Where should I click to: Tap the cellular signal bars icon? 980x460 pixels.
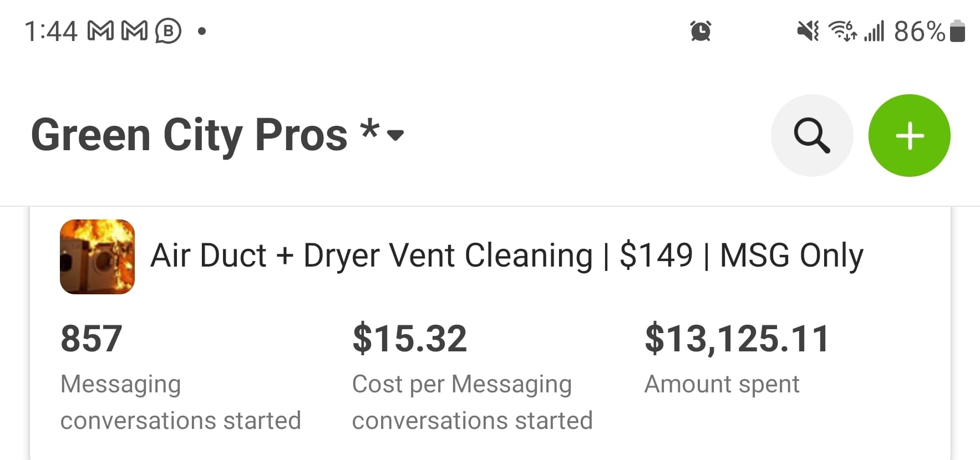point(874,31)
